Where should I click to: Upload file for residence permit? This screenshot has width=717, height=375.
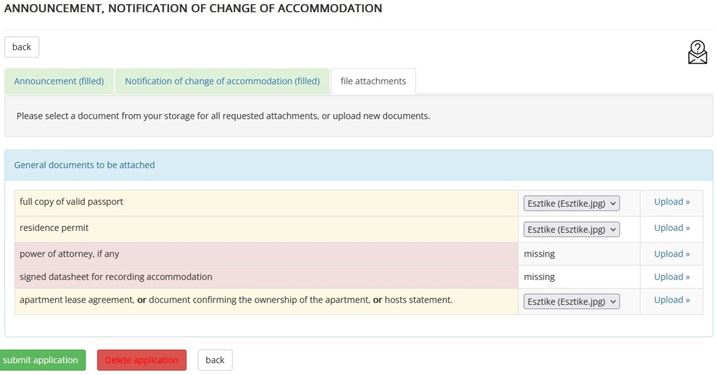pyautogui.click(x=671, y=228)
